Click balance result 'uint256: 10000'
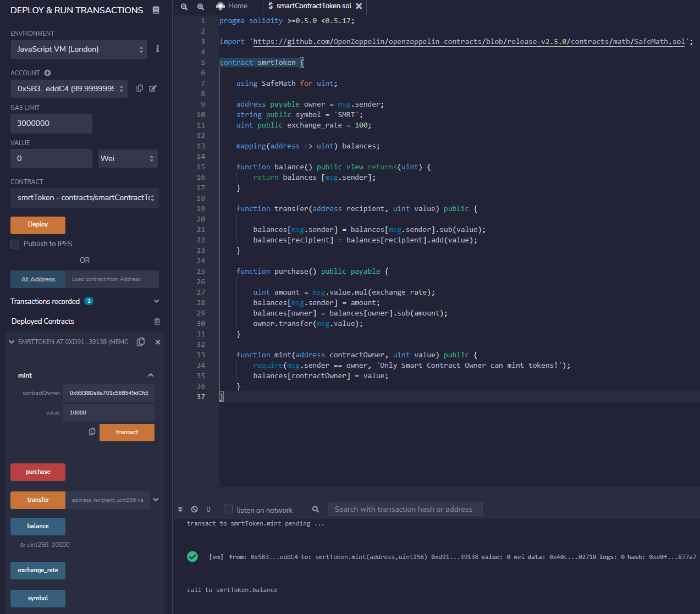The height and width of the screenshot is (614, 700). (x=45, y=545)
